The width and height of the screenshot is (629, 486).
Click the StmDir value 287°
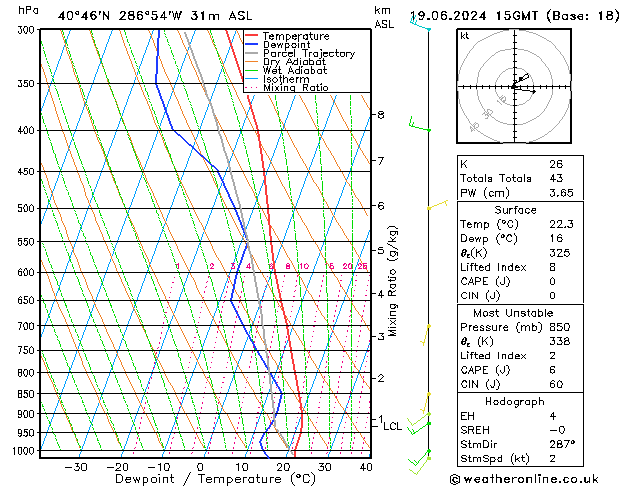tap(562, 445)
